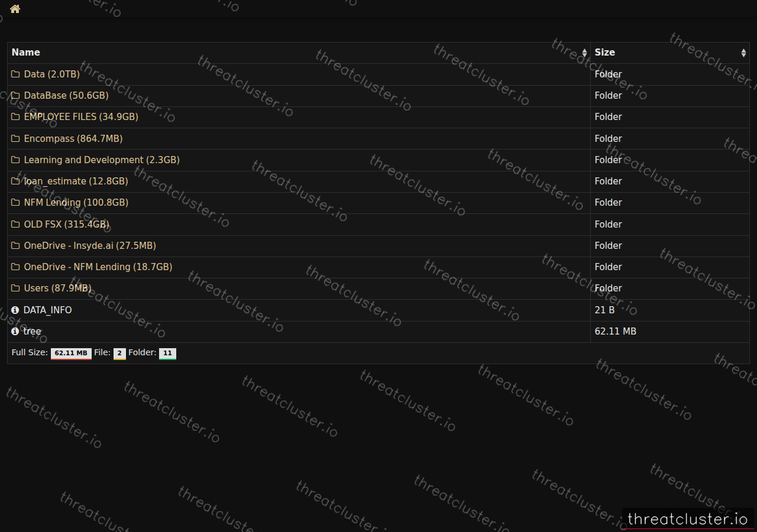Open the DATA_INFO file
Screen dimensions: 757x532
pyautogui.click(x=47, y=310)
